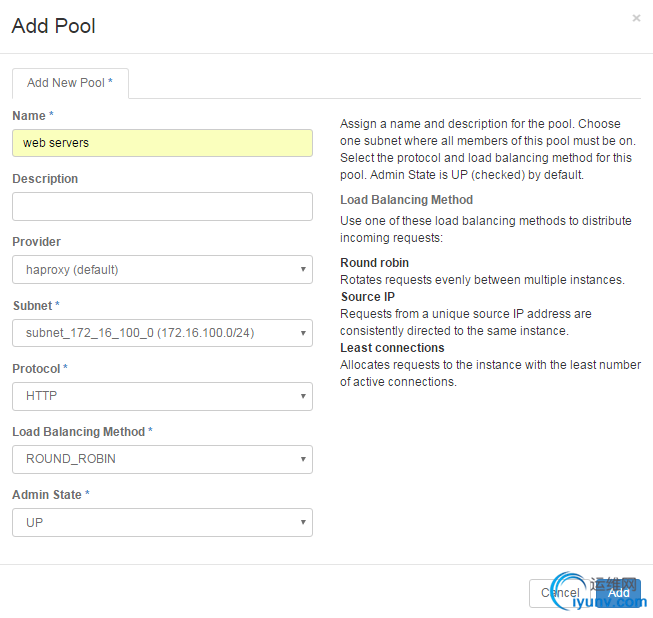Close the Add Pool dialog
Viewport: 653px width, 618px height.
636,18
